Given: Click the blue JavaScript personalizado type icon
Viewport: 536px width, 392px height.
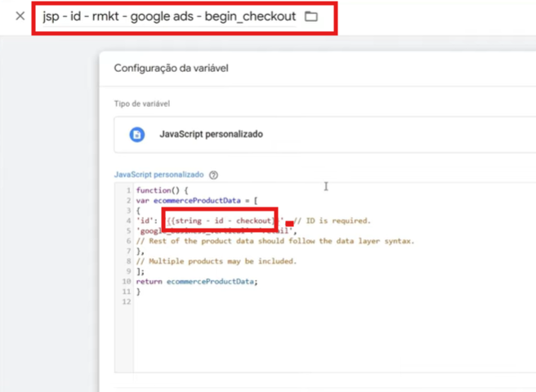Looking at the screenshot, I should pyautogui.click(x=136, y=135).
